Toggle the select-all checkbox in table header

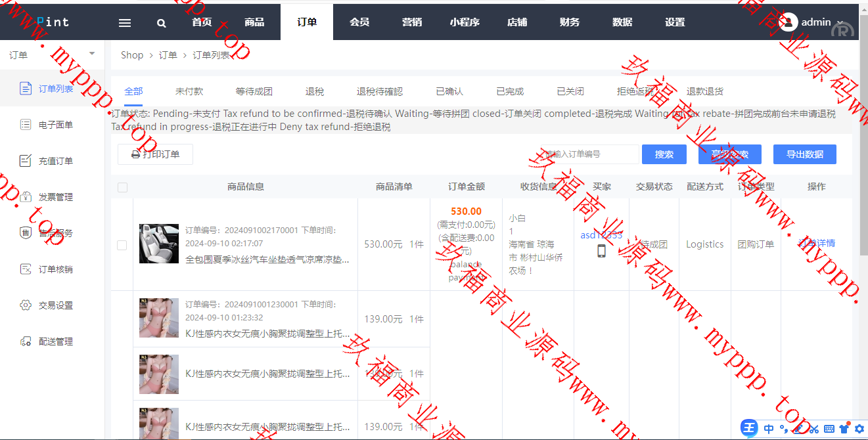[x=122, y=187]
